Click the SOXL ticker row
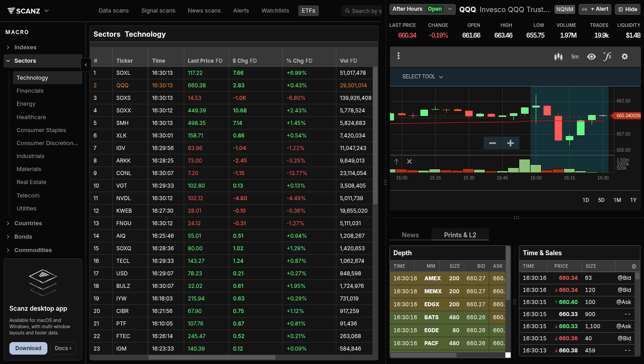The image size is (644, 364). click(x=231, y=73)
